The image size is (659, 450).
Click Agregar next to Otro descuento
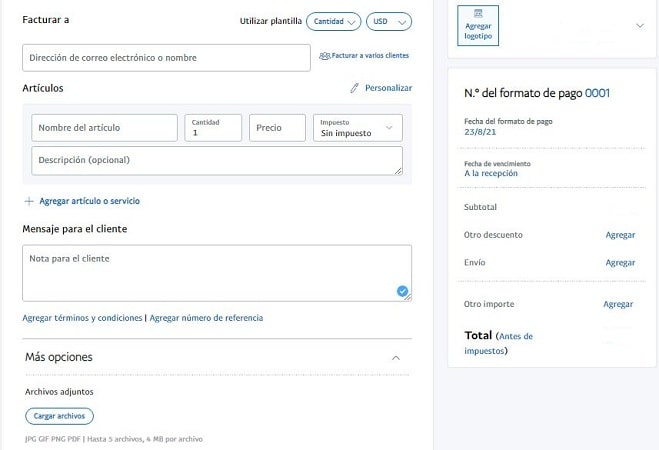pos(620,235)
